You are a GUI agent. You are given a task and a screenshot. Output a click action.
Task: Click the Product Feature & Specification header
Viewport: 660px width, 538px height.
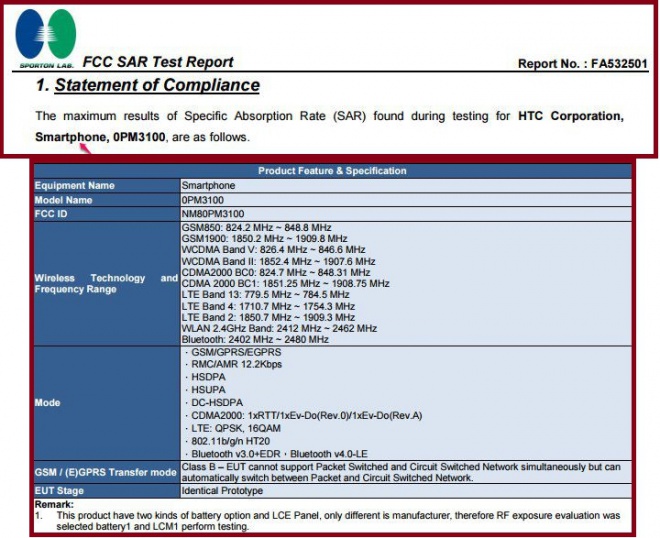[x=332, y=171]
